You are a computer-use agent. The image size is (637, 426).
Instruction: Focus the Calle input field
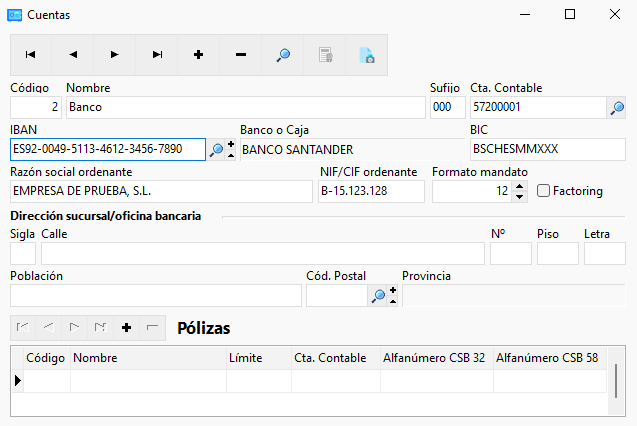263,254
